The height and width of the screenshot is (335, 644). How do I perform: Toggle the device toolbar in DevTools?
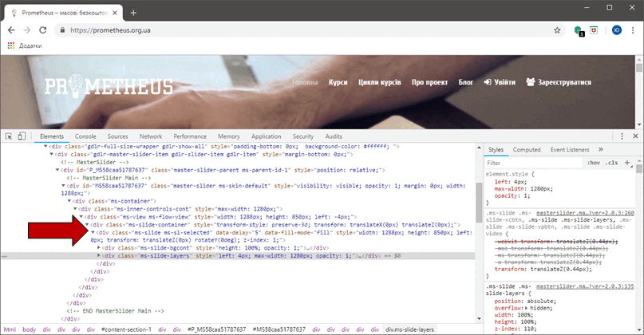(22, 136)
